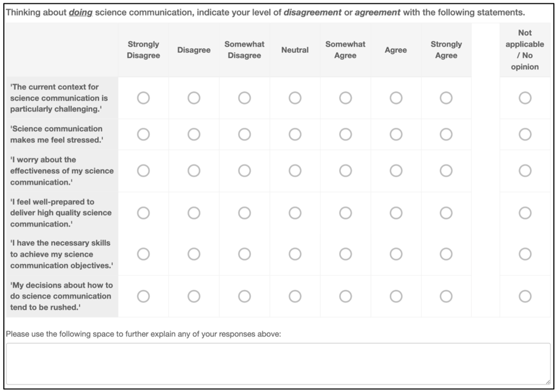Mark Not applicable for 'current context' statement
556x392 pixels.
coord(525,98)
